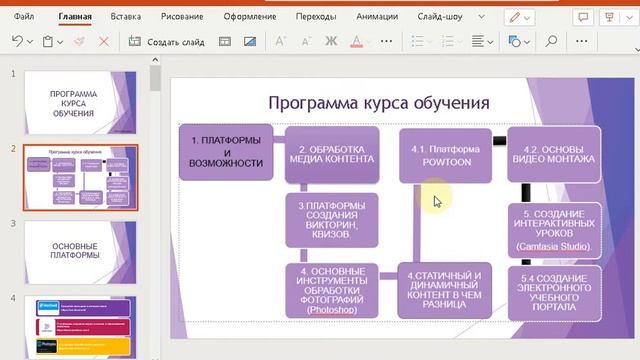The width and height of the screenshot is (640, 360).
Task: Click the Comments speech bubble icon
Action: [x=583, y=17]
